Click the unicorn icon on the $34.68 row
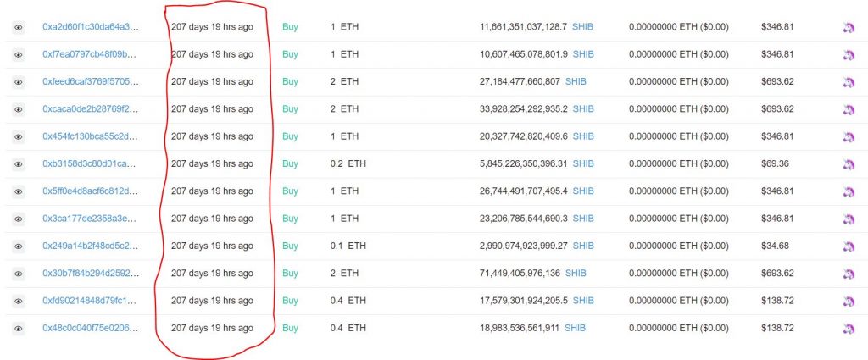This screenshot has width=868, height=360. (x=848, y=246)
